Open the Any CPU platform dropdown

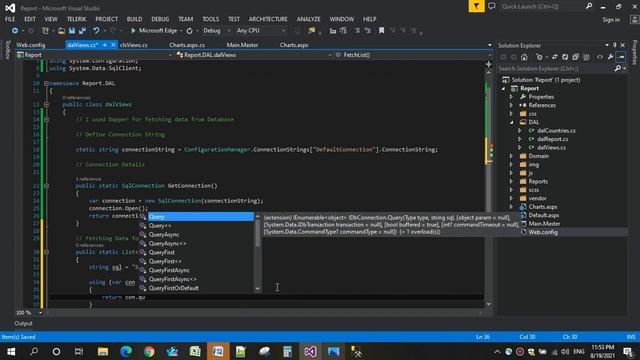pos(261,31)
